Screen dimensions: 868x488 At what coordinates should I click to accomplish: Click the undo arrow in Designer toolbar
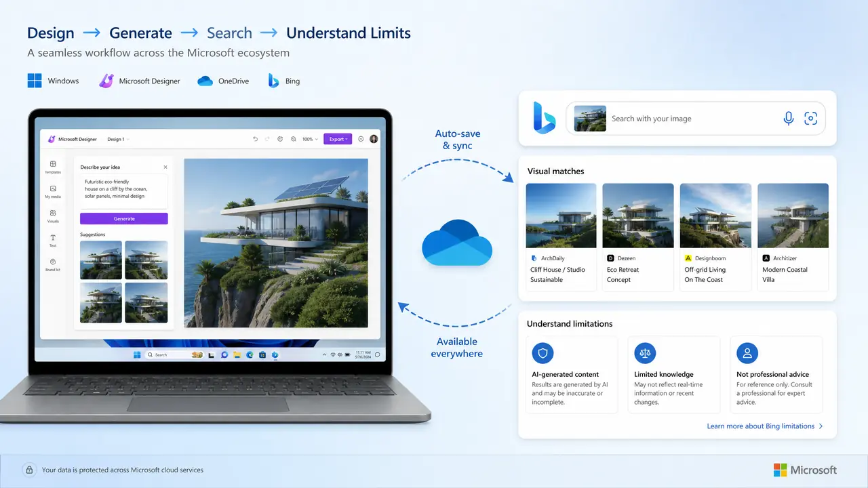pos(256,139)
